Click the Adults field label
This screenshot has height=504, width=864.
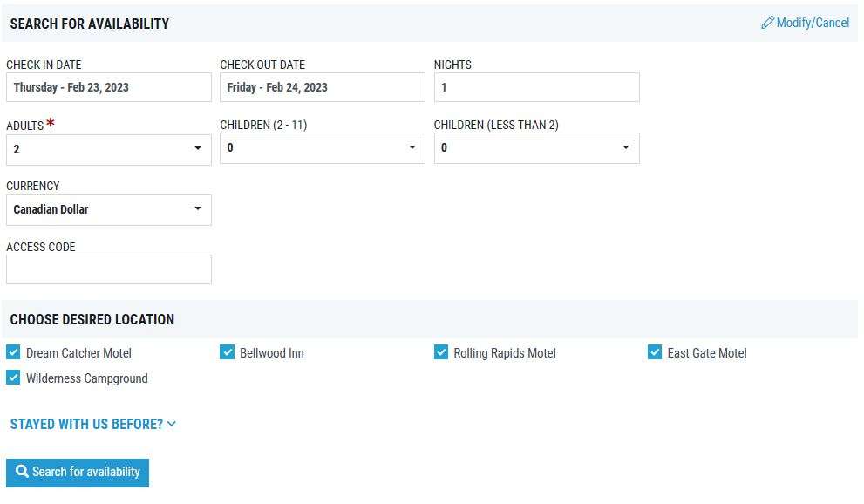pyautogui.click(x=24, y=126)
